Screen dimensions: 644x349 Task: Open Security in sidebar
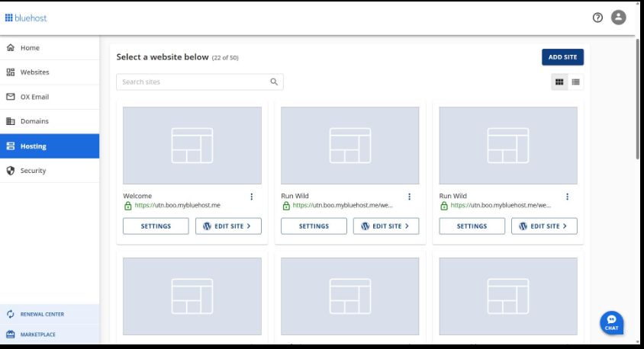tap(50, 171)
